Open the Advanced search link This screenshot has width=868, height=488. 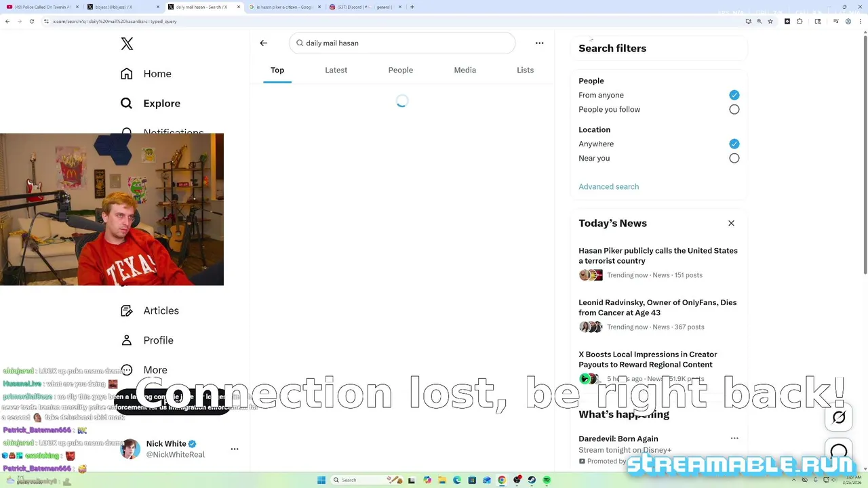click(x=608, y=186)
